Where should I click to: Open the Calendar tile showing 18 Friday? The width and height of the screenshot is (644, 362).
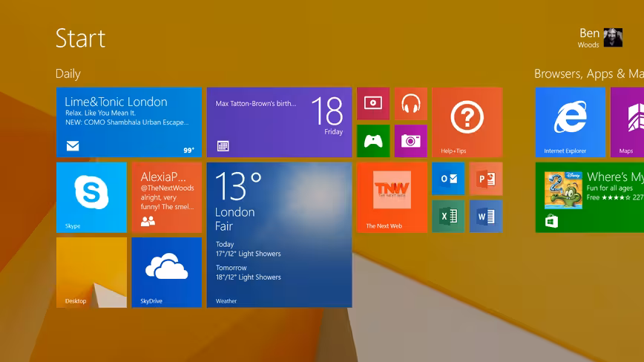pyautogui.click(x=279, y=122)
